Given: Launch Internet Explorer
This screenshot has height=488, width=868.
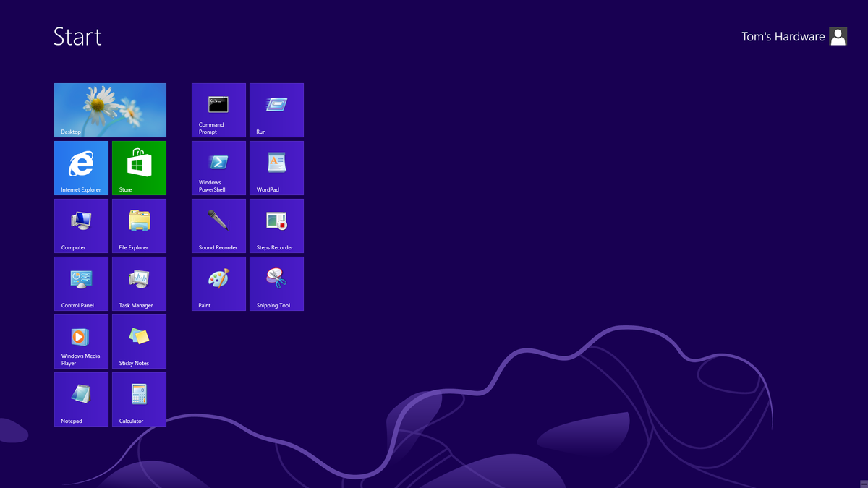Looking at the screenshot, I should click(81, 168).
